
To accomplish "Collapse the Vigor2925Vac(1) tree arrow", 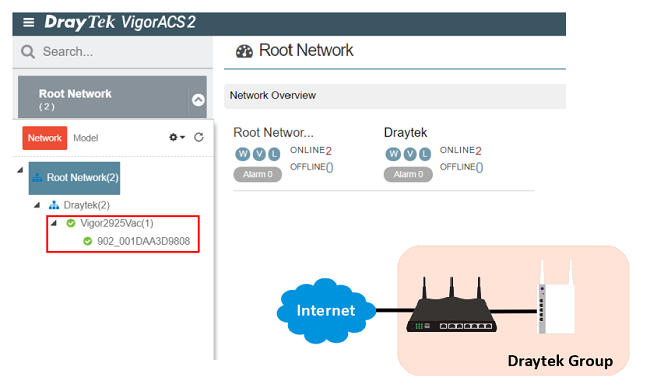I will [53, 223].
